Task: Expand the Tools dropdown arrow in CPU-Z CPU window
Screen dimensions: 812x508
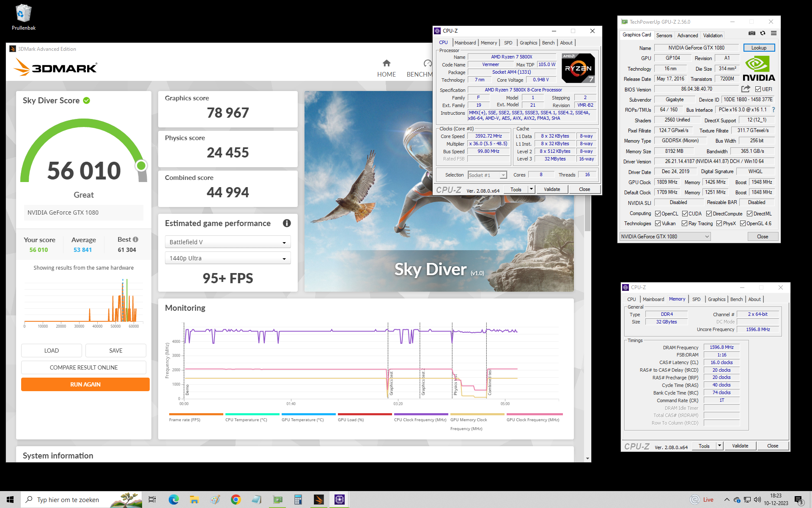Action: [532, 189]
